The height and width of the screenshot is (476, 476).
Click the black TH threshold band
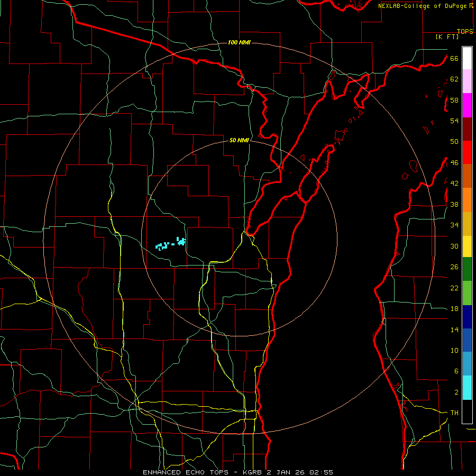click(x=467, y=411)
